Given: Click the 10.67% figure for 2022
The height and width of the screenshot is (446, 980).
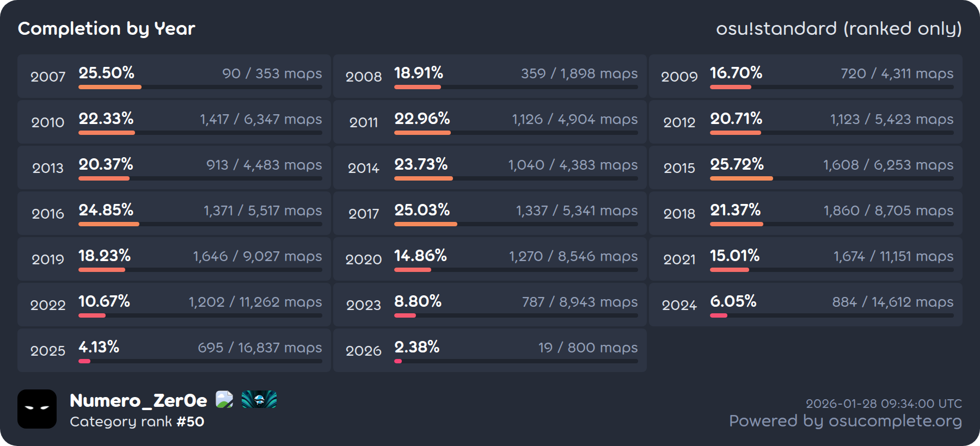Looking at the screenshot, I should 104,301.
